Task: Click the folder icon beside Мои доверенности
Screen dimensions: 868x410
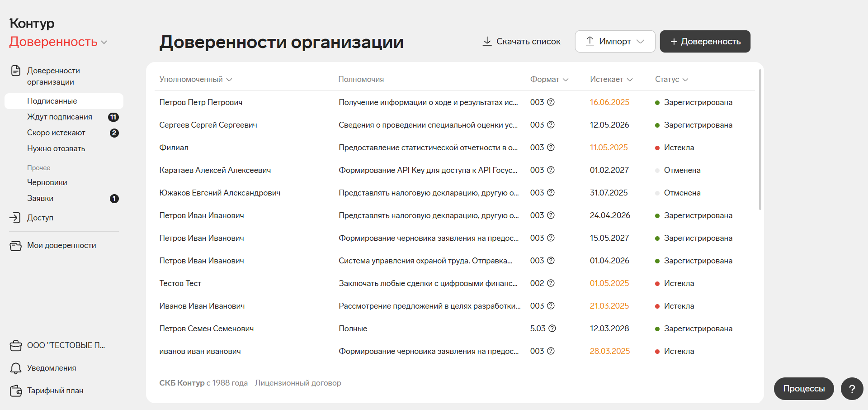Action: point(16,246)
